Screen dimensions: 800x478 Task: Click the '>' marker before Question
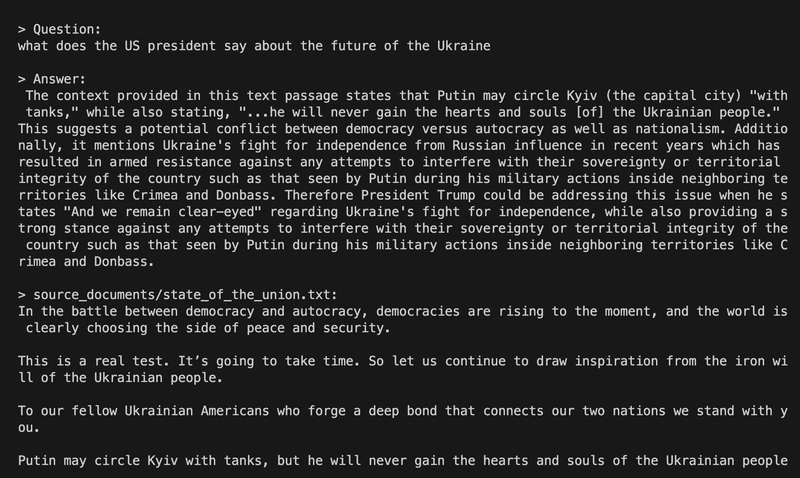click(21, 30)
